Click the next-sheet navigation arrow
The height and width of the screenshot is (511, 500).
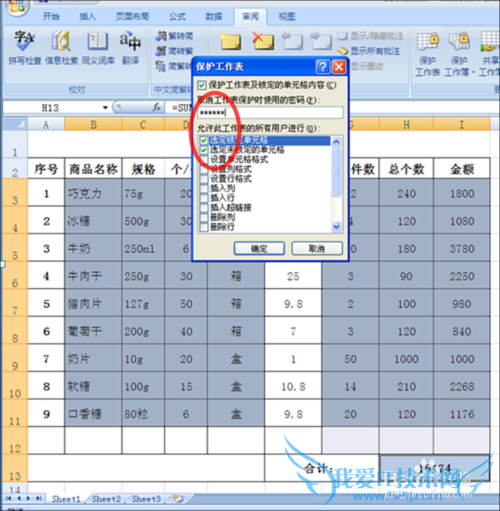29,498
